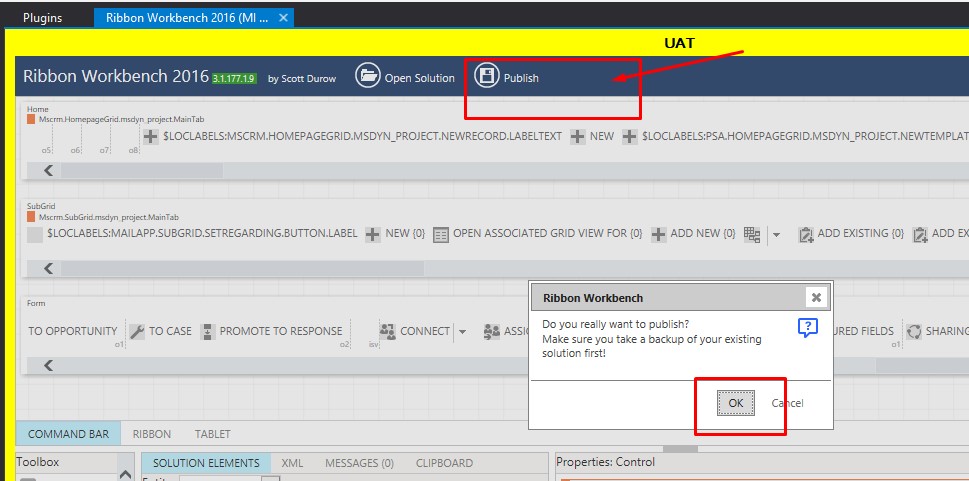The width and height of the screenshot is (969, 481).
Task: Click the Open Associated Grid View icon
Action: click(x=441, y=234)
